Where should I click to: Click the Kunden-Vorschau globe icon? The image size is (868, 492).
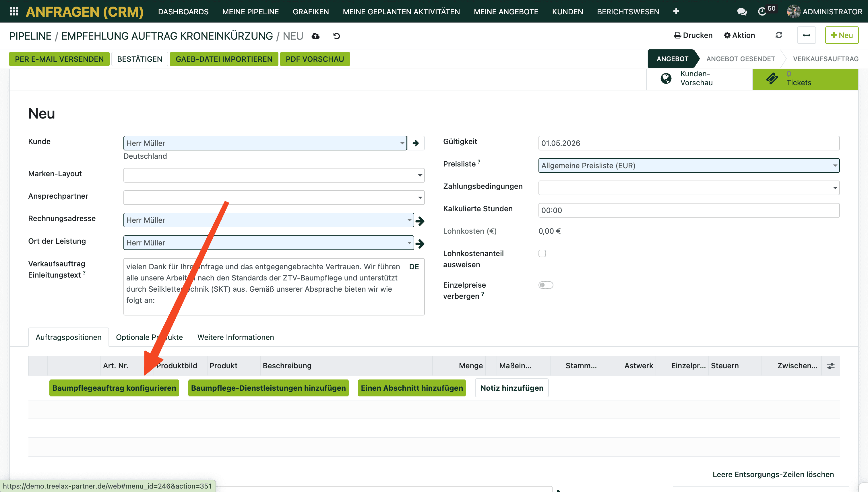pyautogui.click(x=666, y=78)
